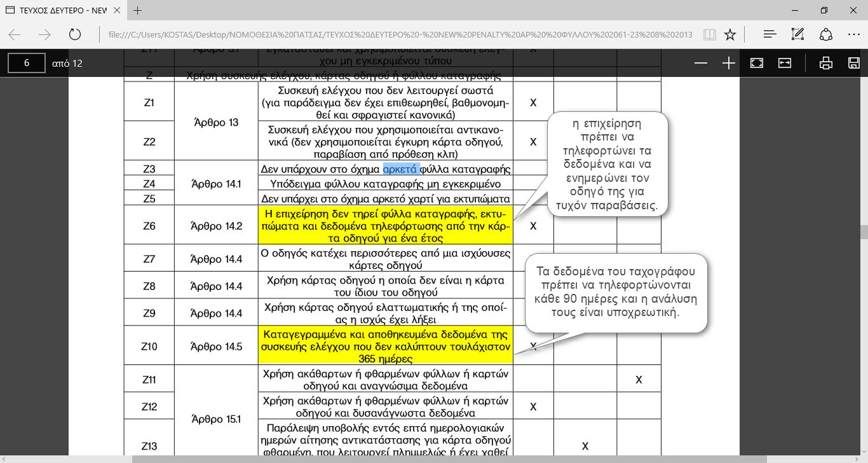Click Άρθρο 13 cell
Viewport: 868px width, 463px height.
point(216,121)
